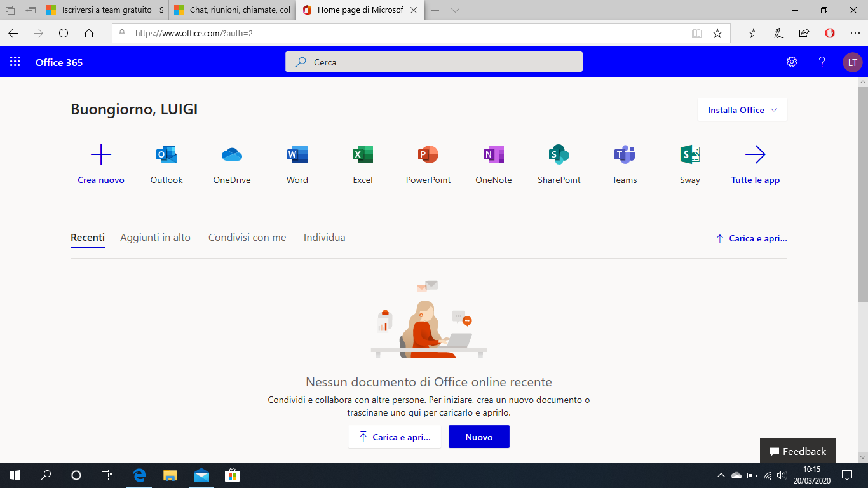Go back to the previous page
The height and width of the screenshot is (488, 868).
click(13, 34)
